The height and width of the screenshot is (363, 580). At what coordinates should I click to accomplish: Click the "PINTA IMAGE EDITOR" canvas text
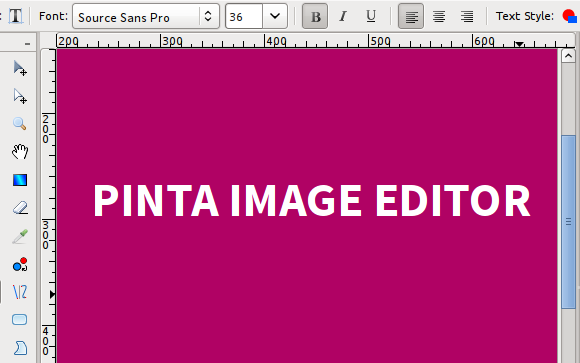pos(312,200)
